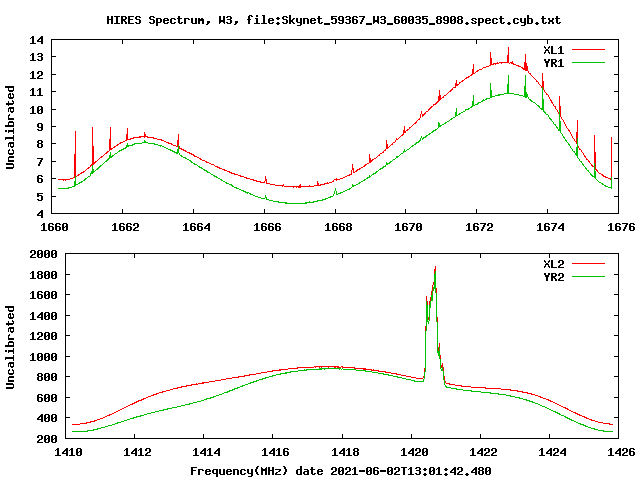Click the 1420 x-axis tick label
Viewport: 640px width, 480px height.
[x=414, y=452]
